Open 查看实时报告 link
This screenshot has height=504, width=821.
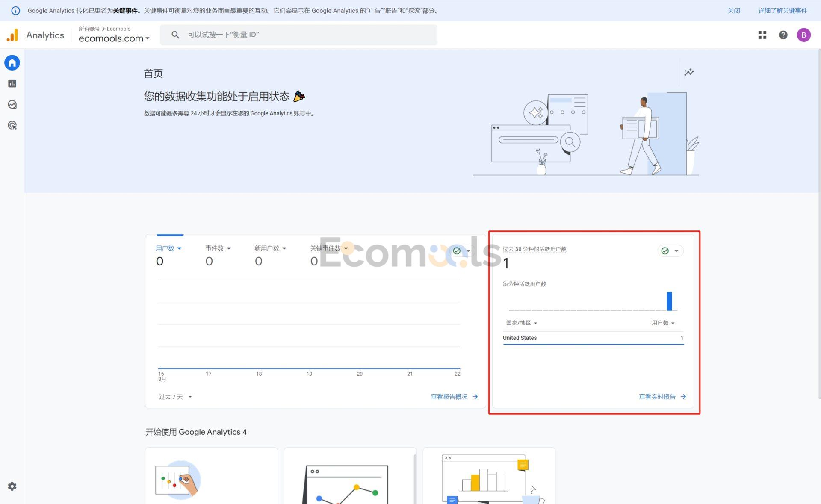click(x=662, y=397)
